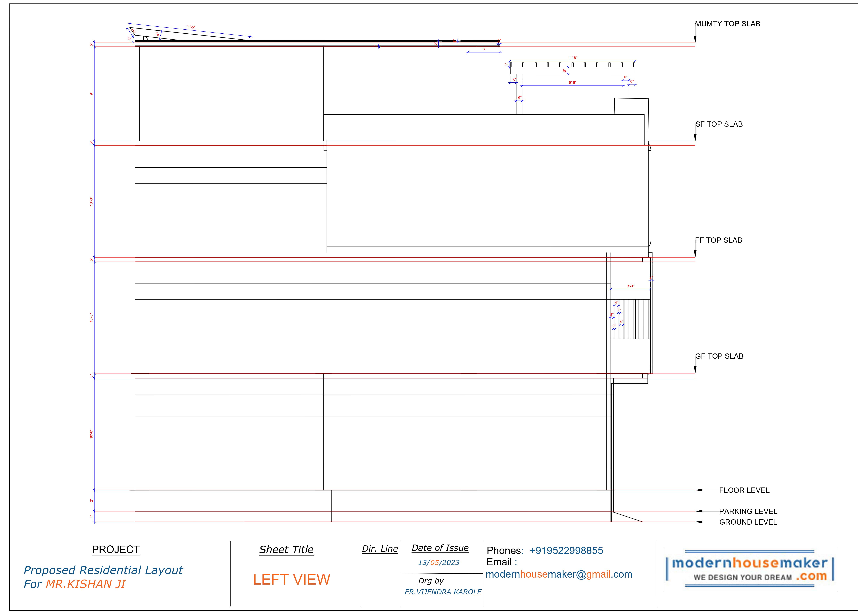Click the MUMTY TOP SLAB label
The image size is (868, 614).
click(727, 24)
